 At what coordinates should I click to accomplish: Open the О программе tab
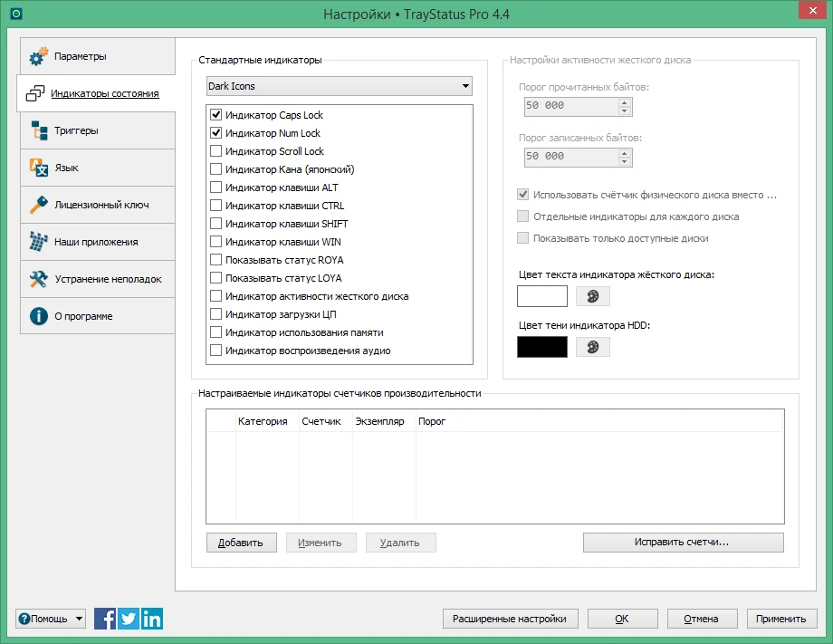tap(98, 316)
